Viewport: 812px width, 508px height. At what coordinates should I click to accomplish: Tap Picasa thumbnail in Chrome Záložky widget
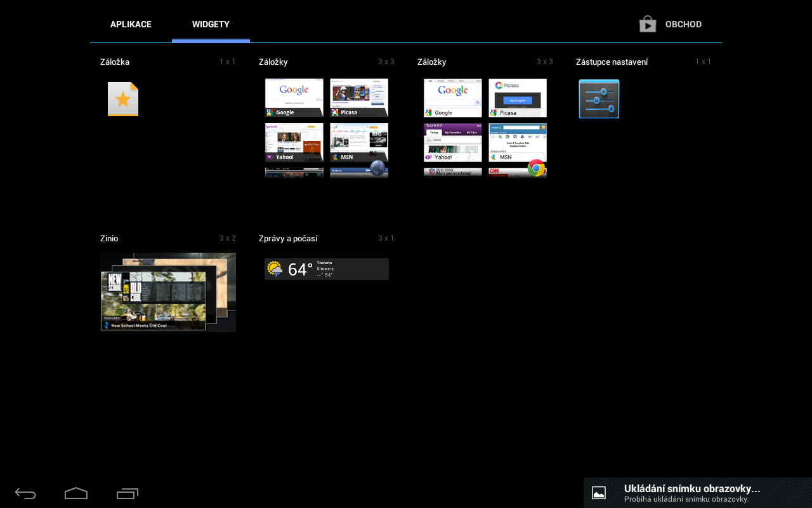(518, 97)
